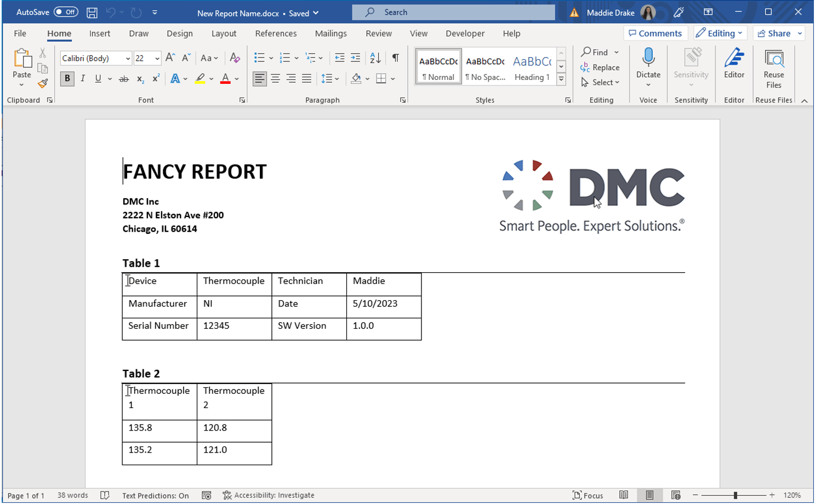Apply superscript formatting

[x=156, y=79]
